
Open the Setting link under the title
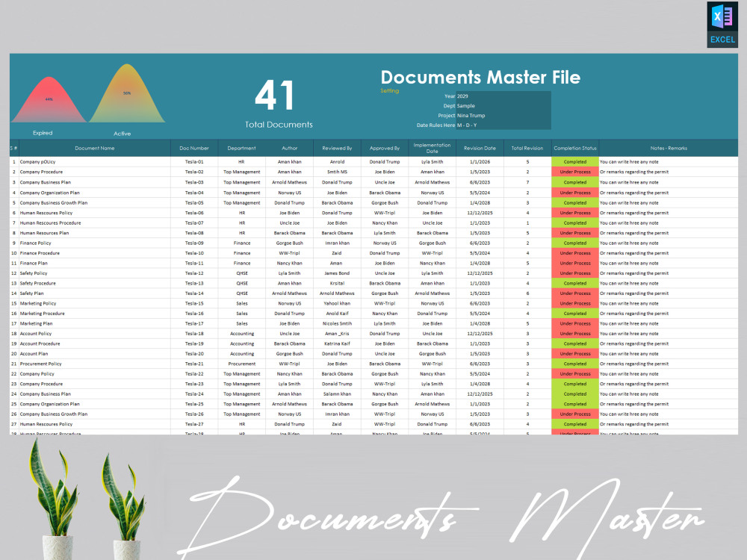[389, 90]
